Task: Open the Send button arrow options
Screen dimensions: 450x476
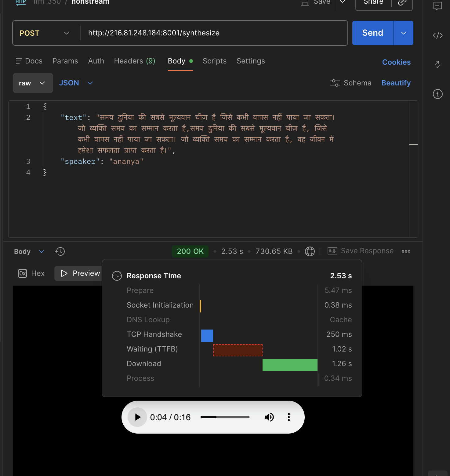Action: pos(403,33)
